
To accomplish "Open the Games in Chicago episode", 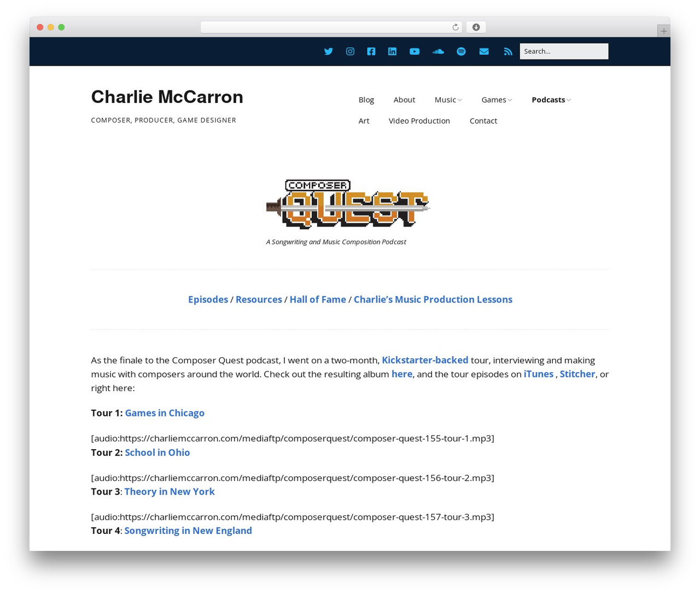I will point(165,413).
